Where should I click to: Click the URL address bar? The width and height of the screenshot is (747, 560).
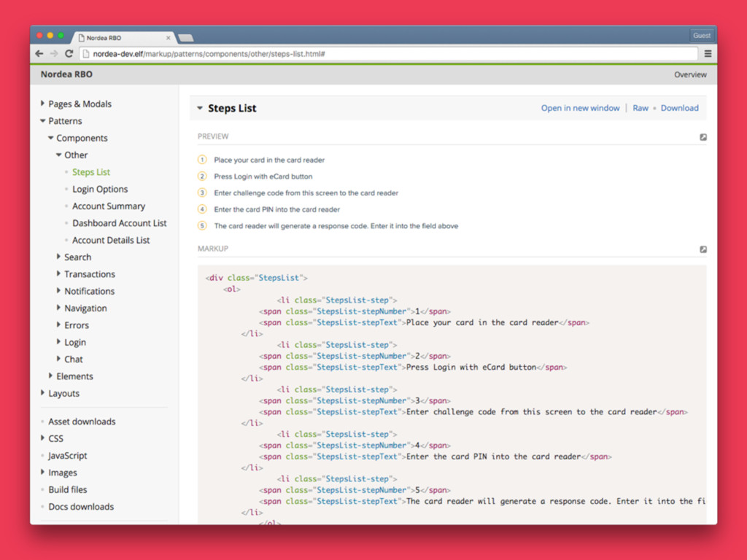(x=387, y=54)
